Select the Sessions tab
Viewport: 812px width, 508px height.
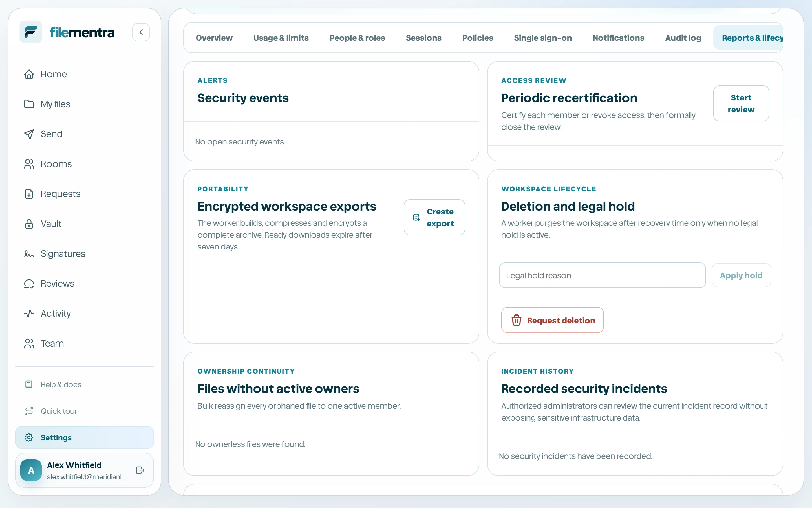tap(423, 38)
